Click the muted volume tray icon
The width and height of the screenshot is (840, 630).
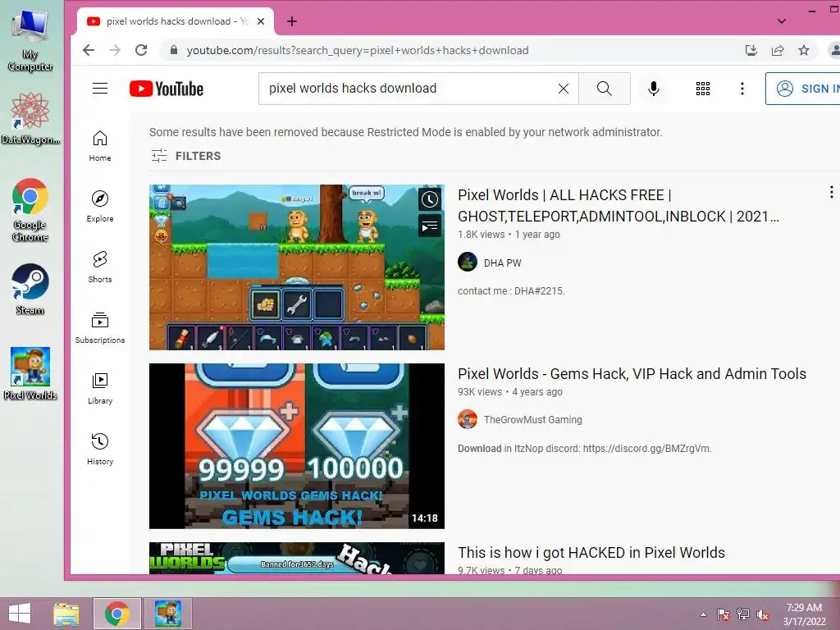(x=763, y=614)
